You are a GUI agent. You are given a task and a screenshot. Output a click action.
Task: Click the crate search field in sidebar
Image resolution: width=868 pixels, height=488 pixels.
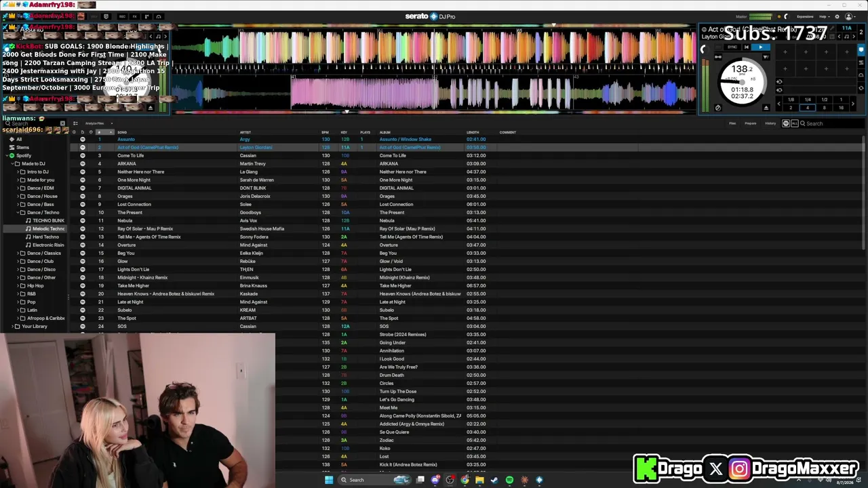click(34, 124)
